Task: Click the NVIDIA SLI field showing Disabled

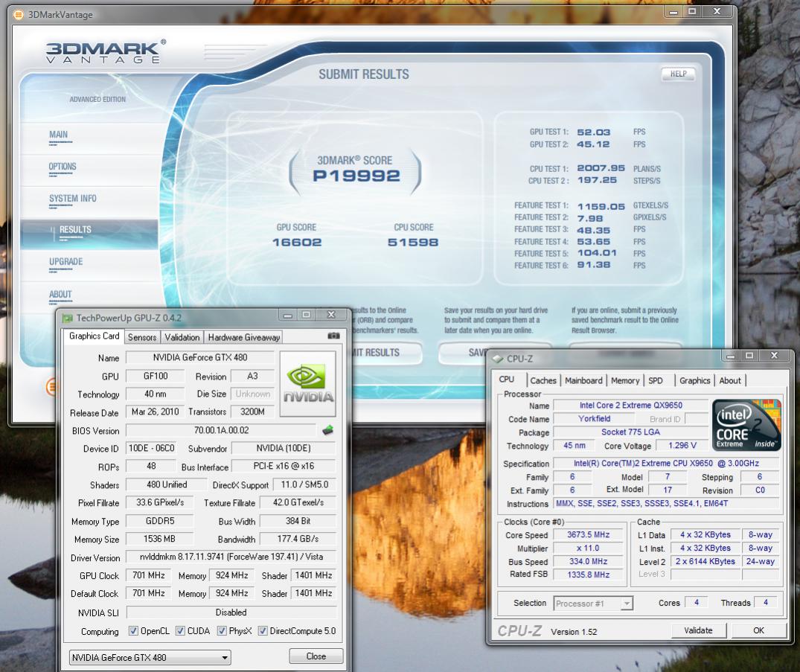Action: coord(231,612)
